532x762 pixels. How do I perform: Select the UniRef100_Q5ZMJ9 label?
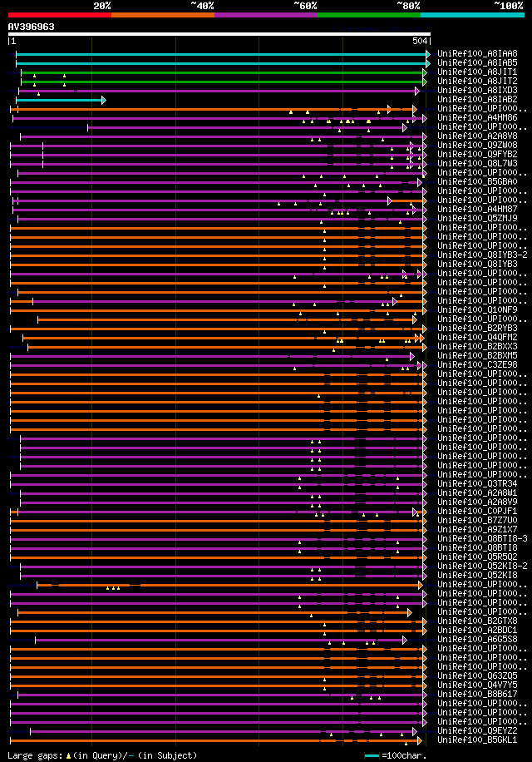pos(477,219)
